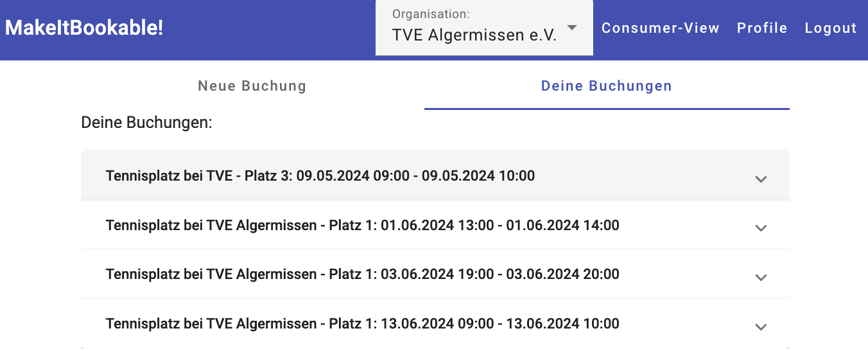Click the MakeItBookable! logo title

pyautogui.click(x=84, y=28)
